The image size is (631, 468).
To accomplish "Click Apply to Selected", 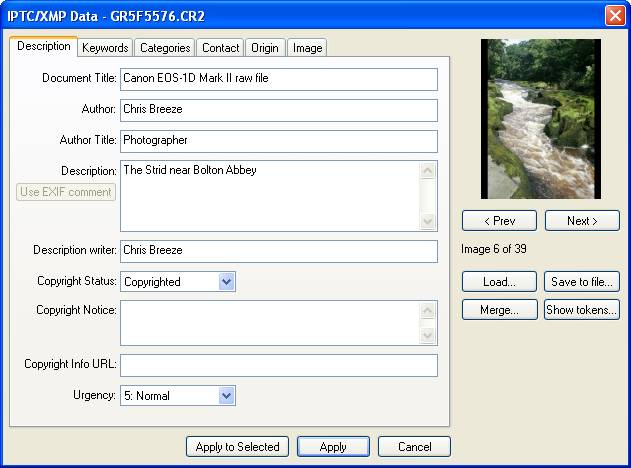I will pos(237,447).
